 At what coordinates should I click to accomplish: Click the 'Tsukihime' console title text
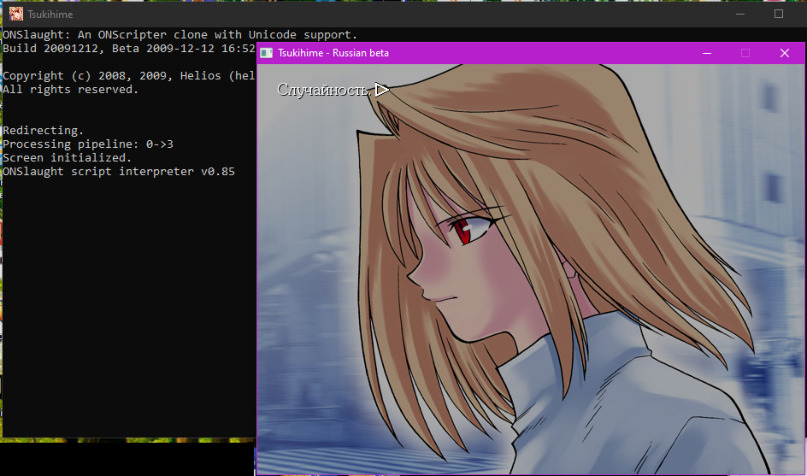(50, 14)
